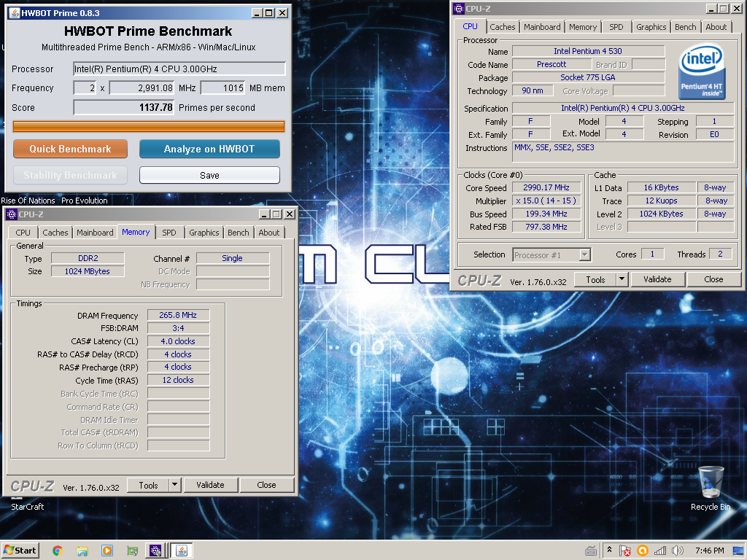Screen dimensions: 747x560
Task: Open the SPD tab in memory CPU-Z window
Action: pos(169,233)
